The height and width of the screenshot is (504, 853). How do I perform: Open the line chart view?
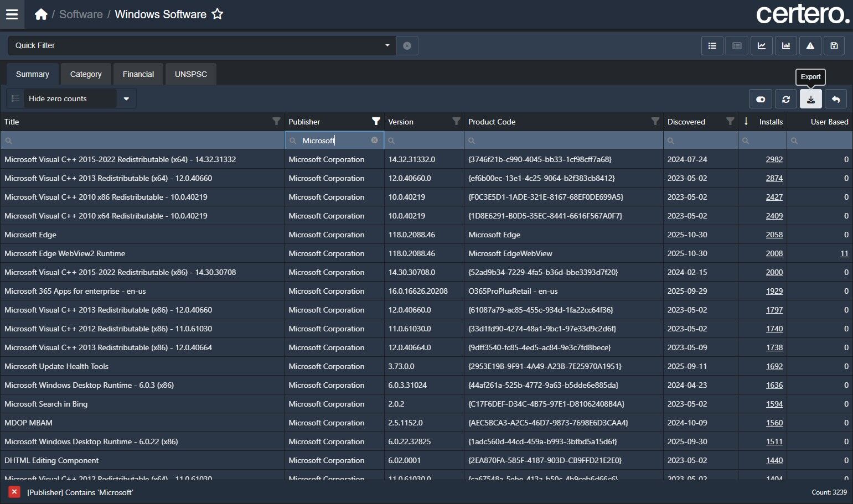[761, 46]
